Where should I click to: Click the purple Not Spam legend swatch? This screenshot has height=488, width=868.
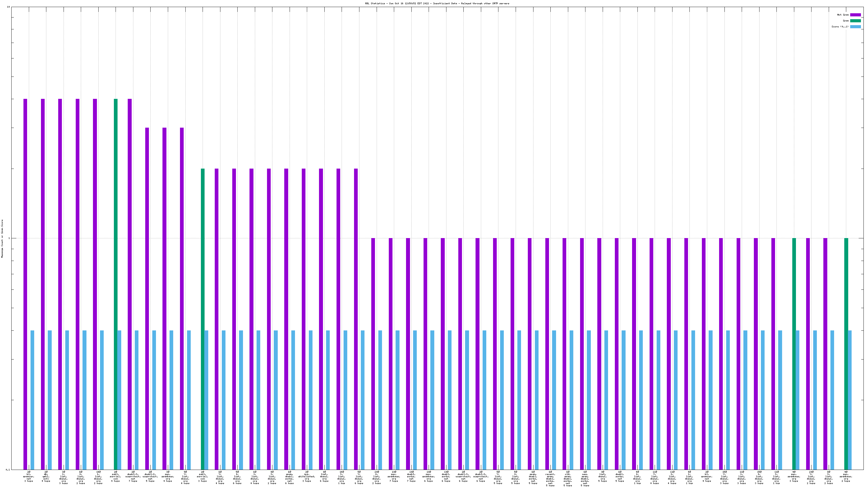[x=855, y=15]
